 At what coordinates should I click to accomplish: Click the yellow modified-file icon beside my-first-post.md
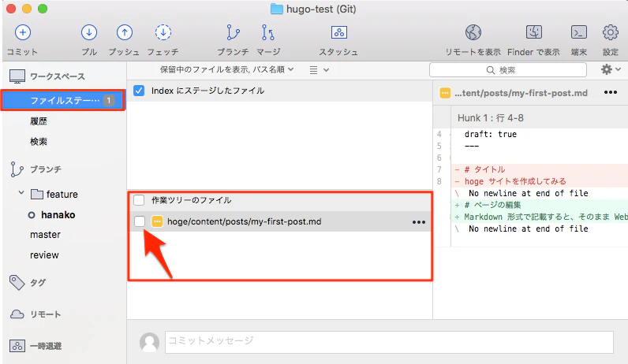tap(157, 221)
